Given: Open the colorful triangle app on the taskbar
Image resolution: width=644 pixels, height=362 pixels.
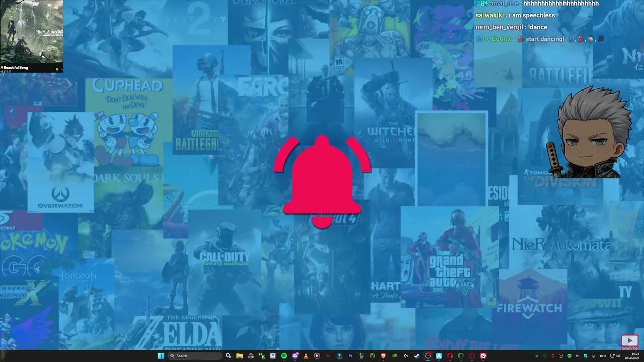Looking at the screenshot, I should click(251, 356).
